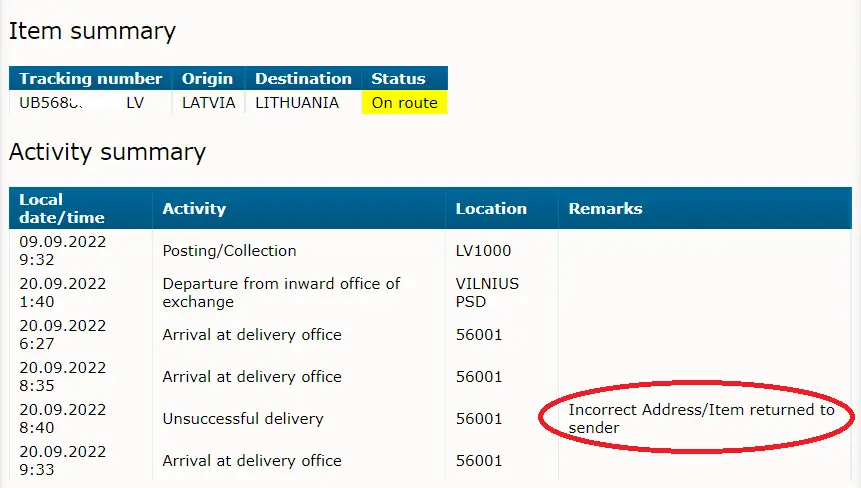Click the Destination column header
861x488 pixels.
(x=303, y=78)
